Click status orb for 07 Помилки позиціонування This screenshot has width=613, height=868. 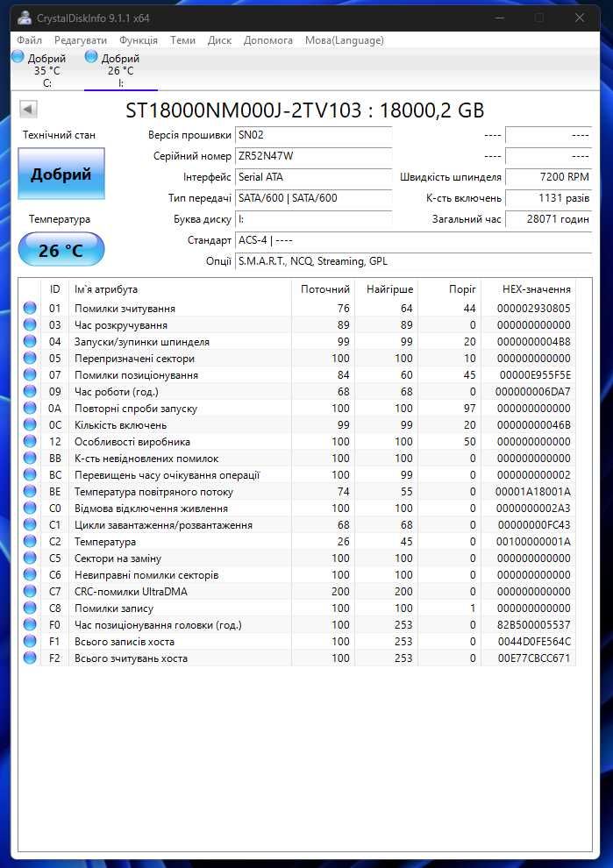[x=30, y=374]
